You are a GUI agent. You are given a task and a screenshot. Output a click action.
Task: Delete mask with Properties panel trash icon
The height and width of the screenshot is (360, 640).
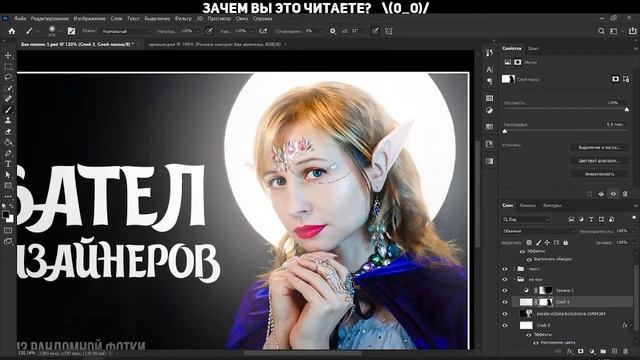pos(625,194)
